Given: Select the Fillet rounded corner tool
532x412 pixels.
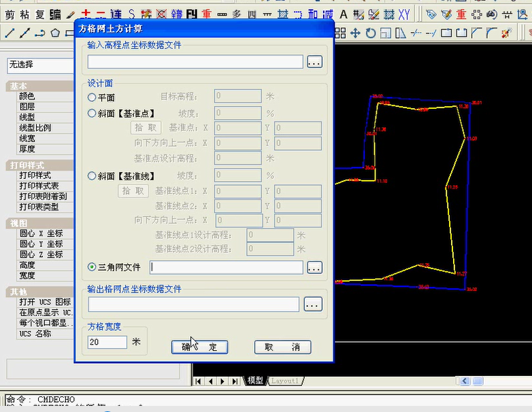Looking at the screenshot, I should (x=491, y=33).
